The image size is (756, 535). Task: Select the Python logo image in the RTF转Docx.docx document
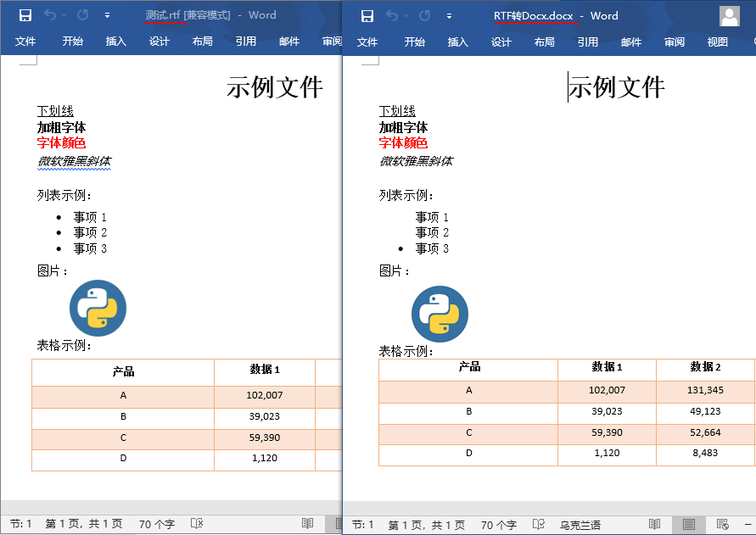(440, 314)
